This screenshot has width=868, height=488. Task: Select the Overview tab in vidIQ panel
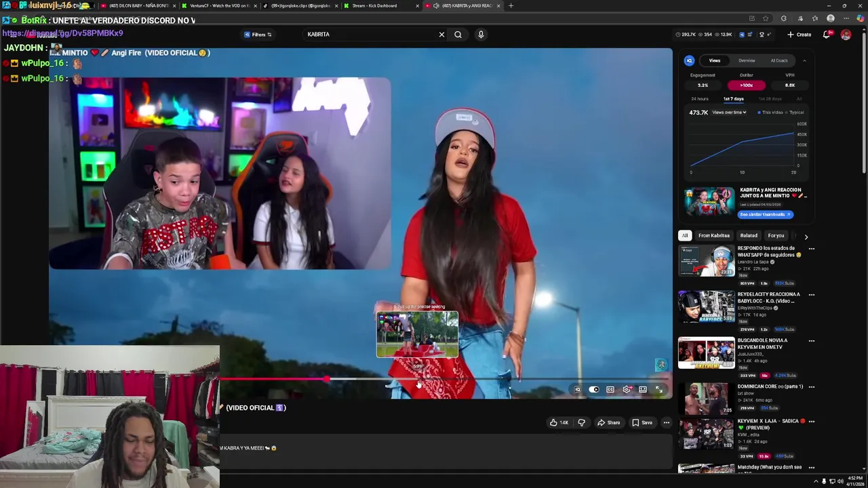pyautogui.click(x=747, y=60)
